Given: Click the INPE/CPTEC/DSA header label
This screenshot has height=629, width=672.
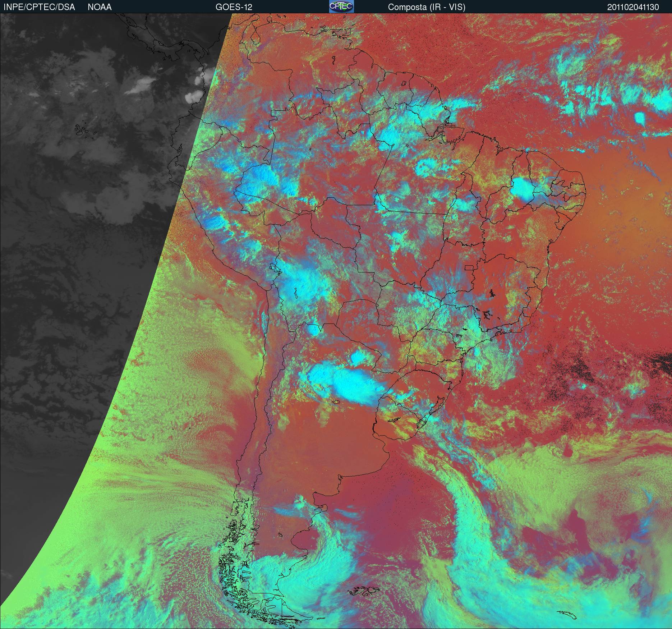Looking at the screenshot, I should pyautogui.click(x=39, y=7).
